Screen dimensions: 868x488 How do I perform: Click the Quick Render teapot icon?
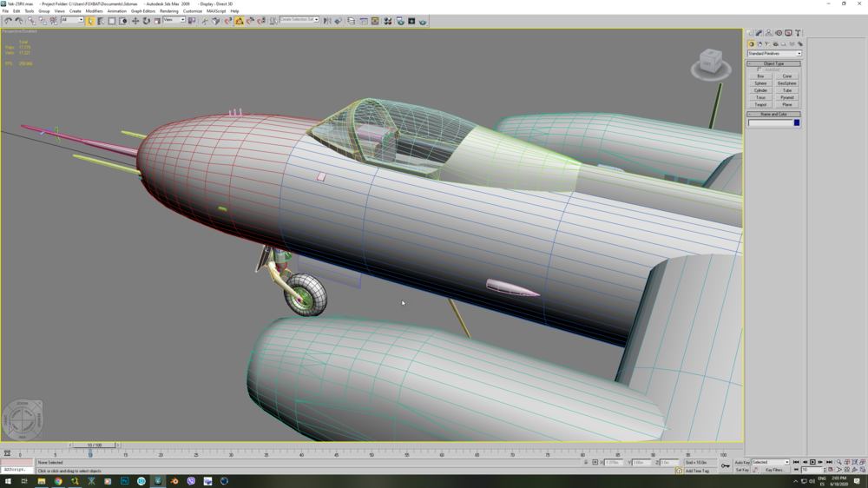click(423, 21)
